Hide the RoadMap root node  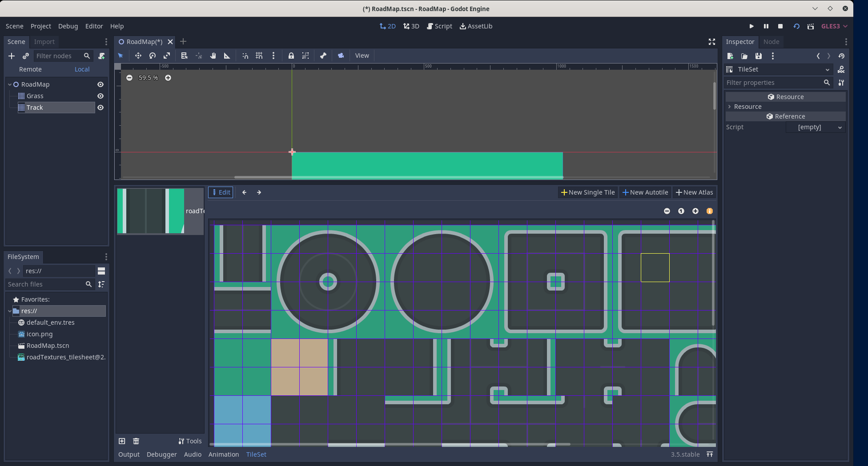100,84
